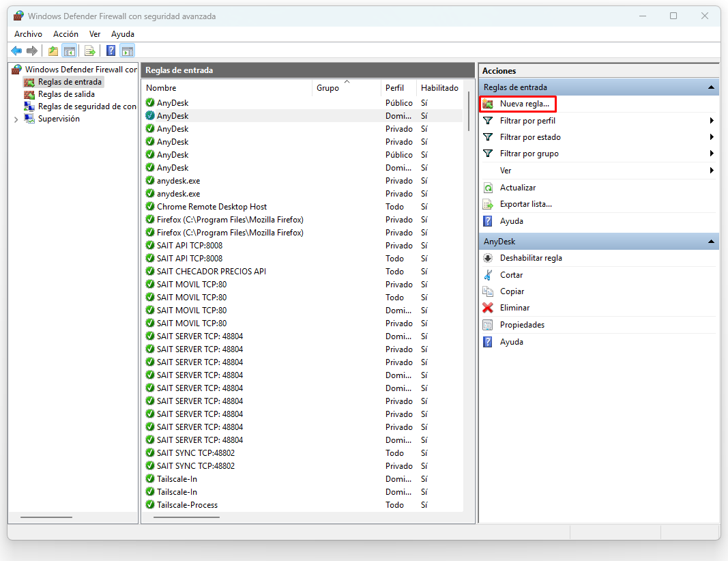Image resolution: width=728 pixels, height=561 pixels.
Task: Click the Nueva regla icon in Acciones
Action: [x=488, y=104]
